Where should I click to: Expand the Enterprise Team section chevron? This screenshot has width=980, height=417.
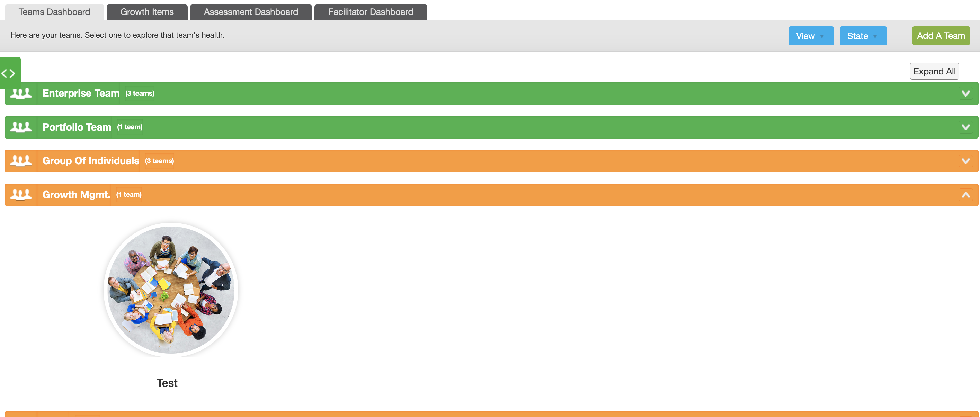pos(965,94)
